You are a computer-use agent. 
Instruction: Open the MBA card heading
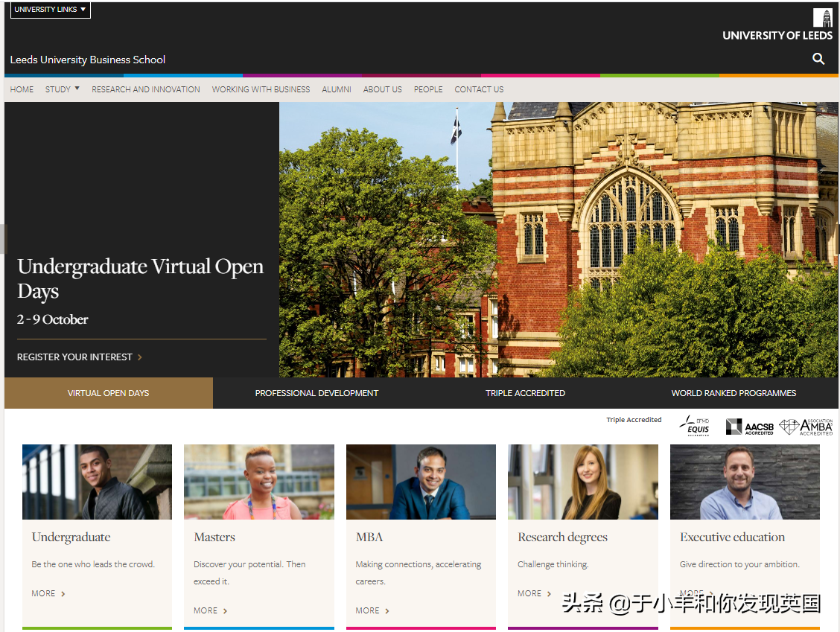pos(369,537)
